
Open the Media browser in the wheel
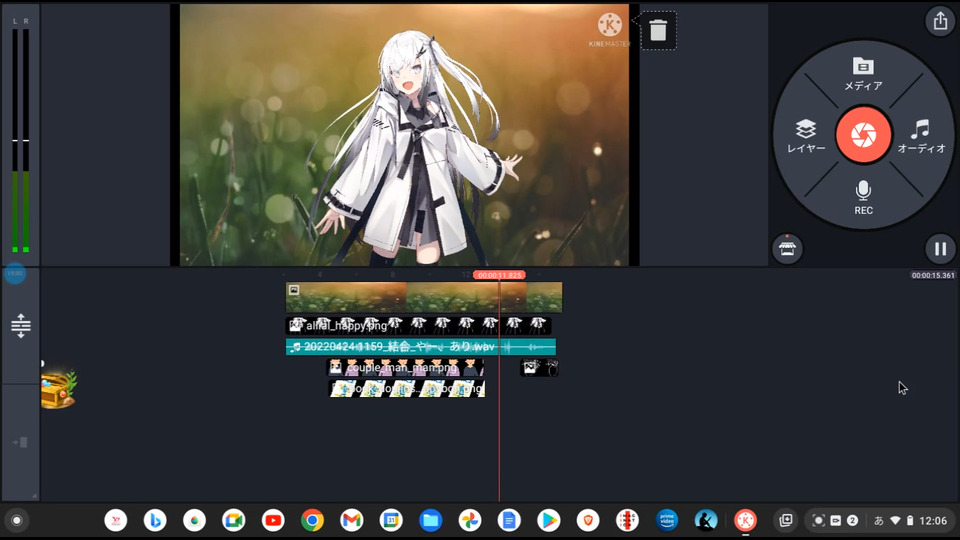click(x=863, y=73)
